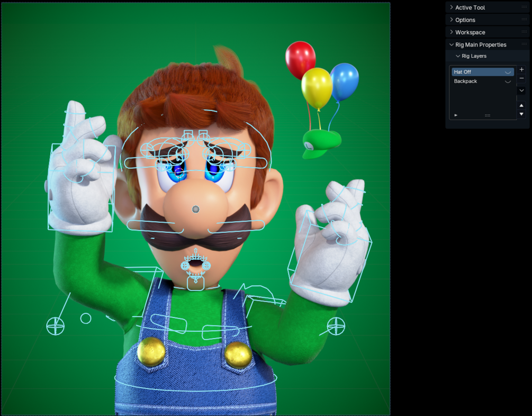The width and height of the screenshot is (532, 416).
Task: Expand the Options panel
Action: 465,20
